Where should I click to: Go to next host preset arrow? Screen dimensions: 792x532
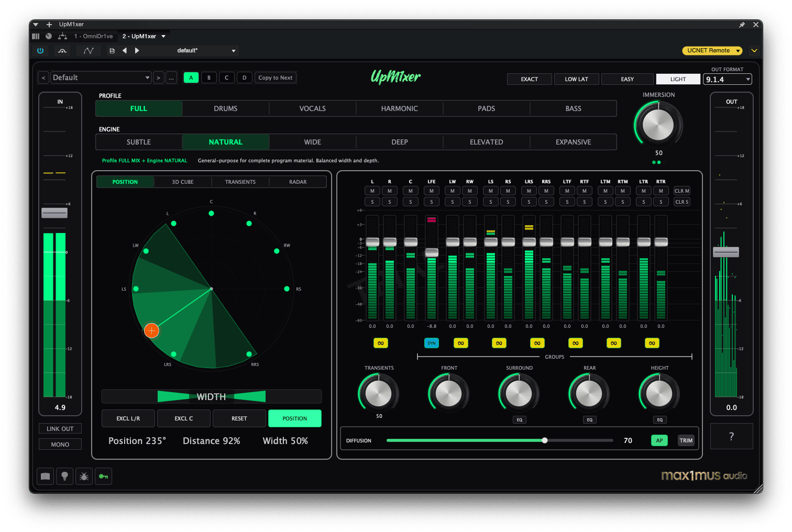coord(137,51)
